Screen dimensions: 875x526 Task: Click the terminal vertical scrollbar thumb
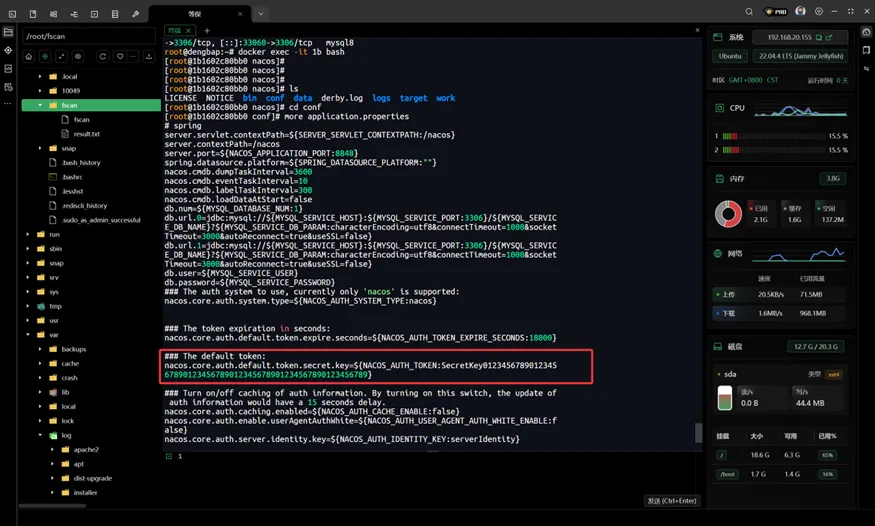[699, 432]
